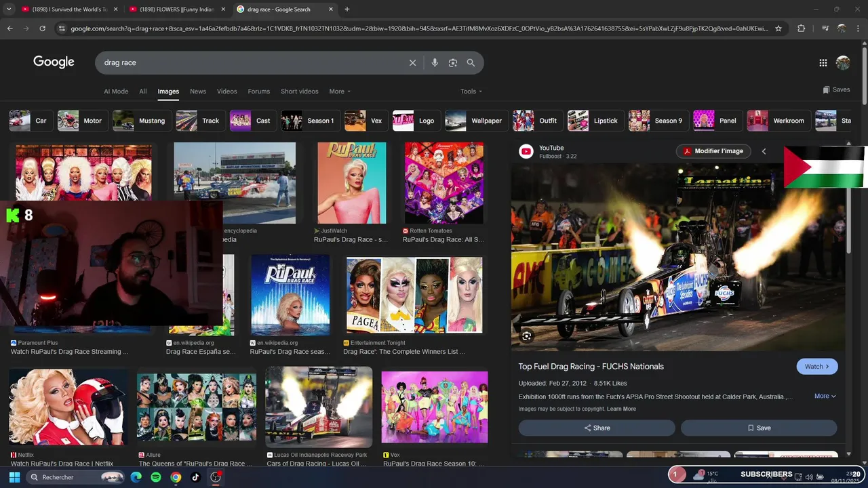868x488 pixels.
Task: Close the FLOWERS Funny Indian tab
Action: tap(223, 9)
